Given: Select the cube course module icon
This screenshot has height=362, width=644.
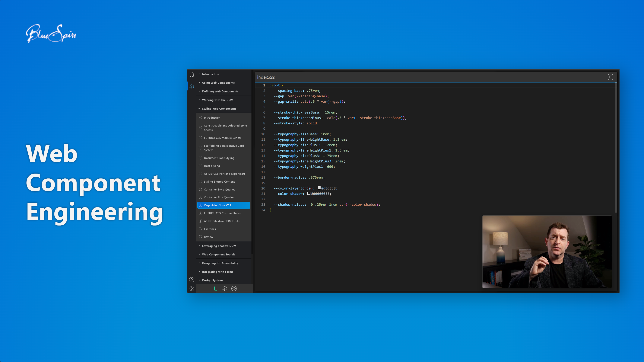Looking at the screenshot, I should (x=192, y=86).
